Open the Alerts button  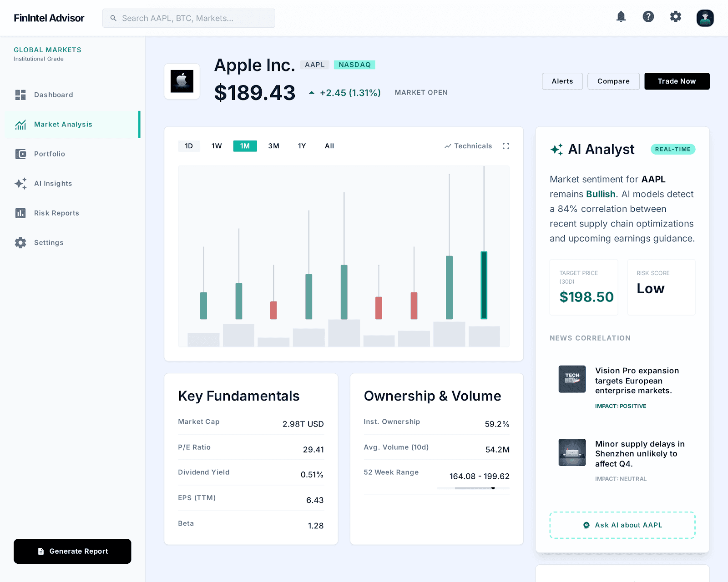[562, 81]
